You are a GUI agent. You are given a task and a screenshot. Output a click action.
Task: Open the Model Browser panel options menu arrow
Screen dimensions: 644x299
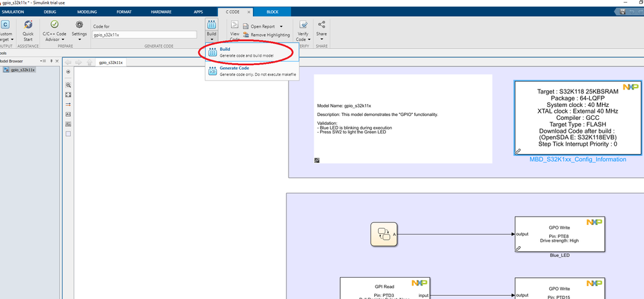pyautogui.click(x=41, y=61)
